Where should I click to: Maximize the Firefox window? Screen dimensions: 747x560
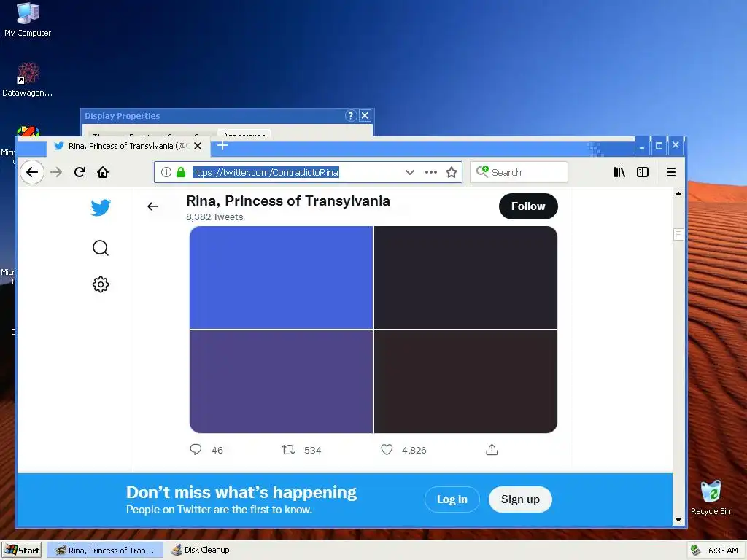tap(659, 146)
